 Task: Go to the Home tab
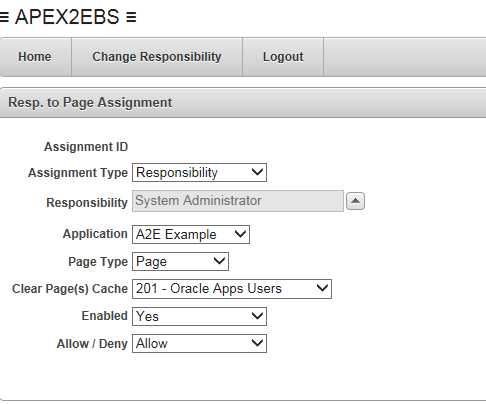point(35,57)
